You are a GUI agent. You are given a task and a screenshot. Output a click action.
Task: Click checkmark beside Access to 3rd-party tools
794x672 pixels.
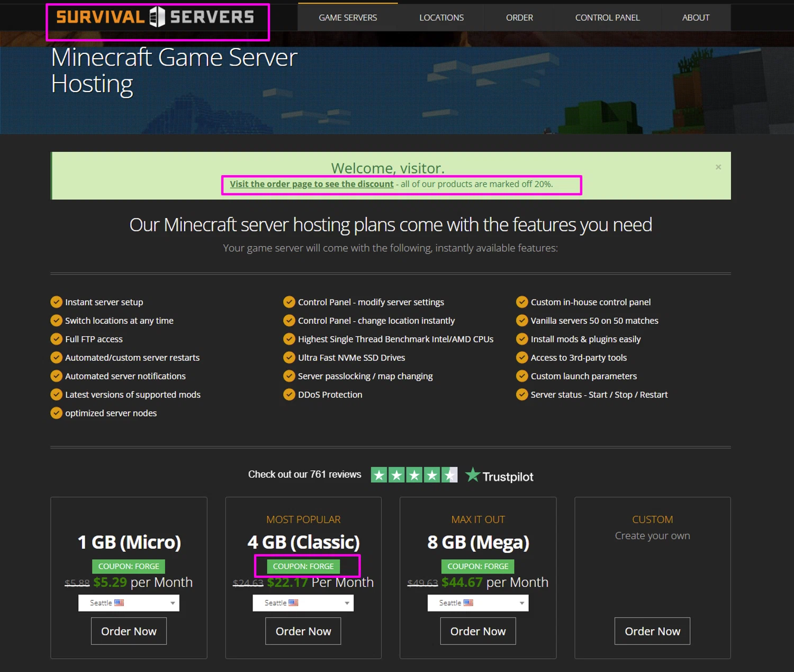coord(522,358)
